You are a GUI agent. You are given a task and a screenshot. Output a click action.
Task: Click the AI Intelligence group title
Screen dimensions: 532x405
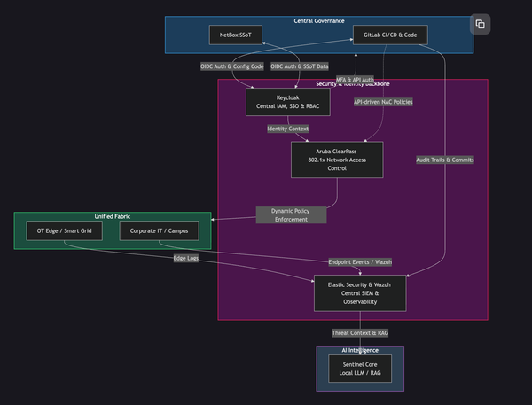pos(360,350)
